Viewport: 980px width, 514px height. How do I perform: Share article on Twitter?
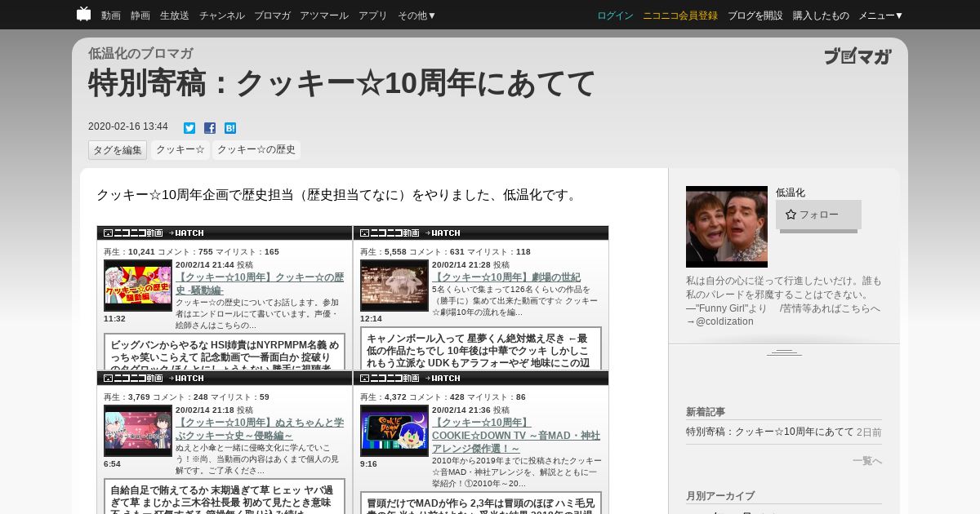[189, 128]
